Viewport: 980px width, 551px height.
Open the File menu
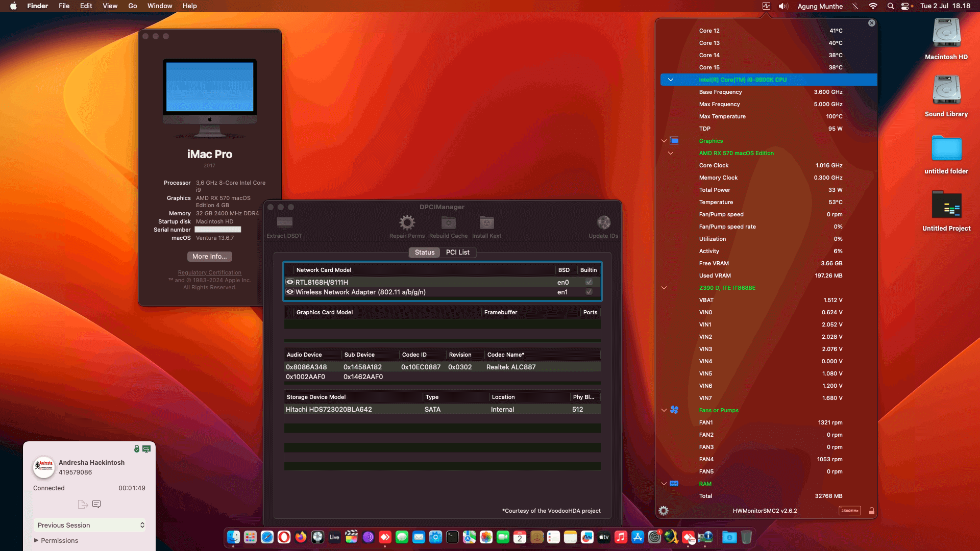[x=64, y=6]
